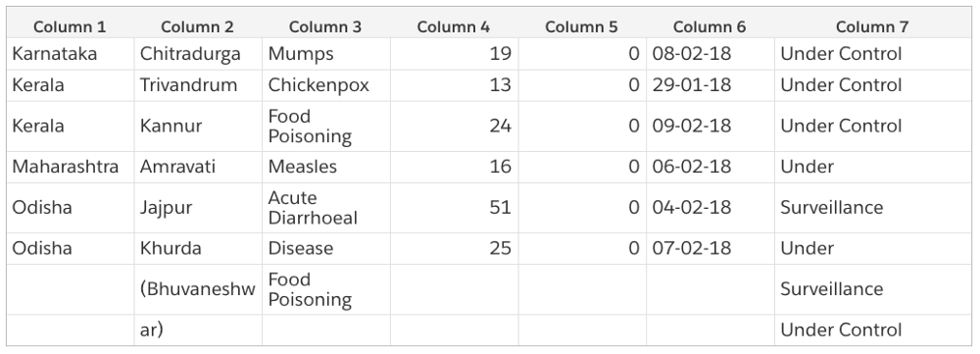The height and width of the screenshot is (354, 980).
Task: Select the Jajpur cell
Action: tap(198, 207)
